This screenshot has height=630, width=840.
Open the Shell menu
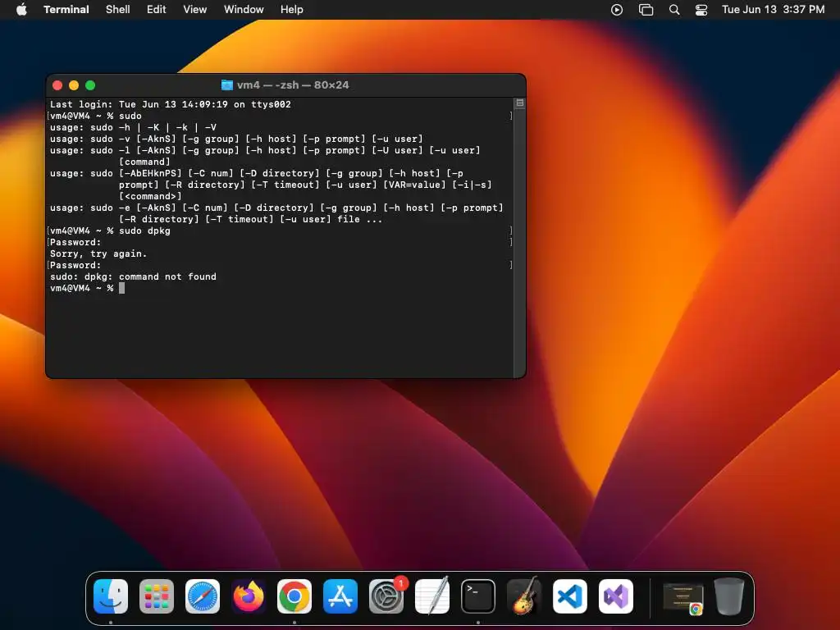[117, 9]
